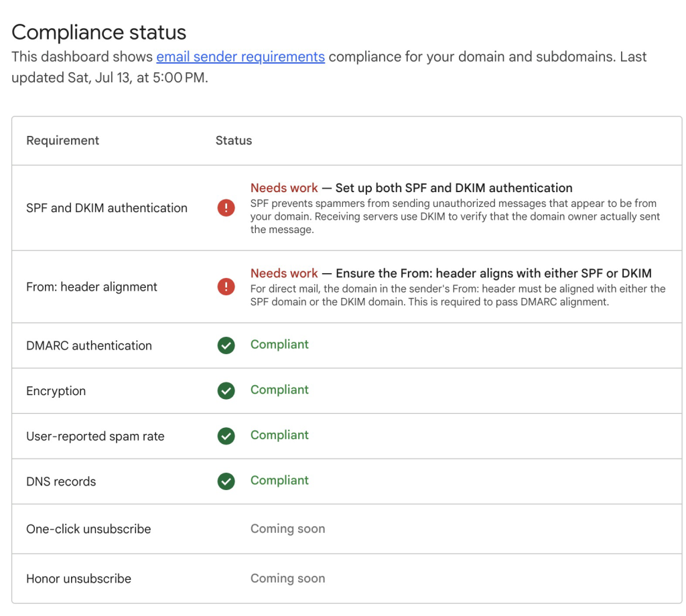The height and width of the screenshot is (616, 686).
Task: Click the Status column header
Action: pos(234,141)
